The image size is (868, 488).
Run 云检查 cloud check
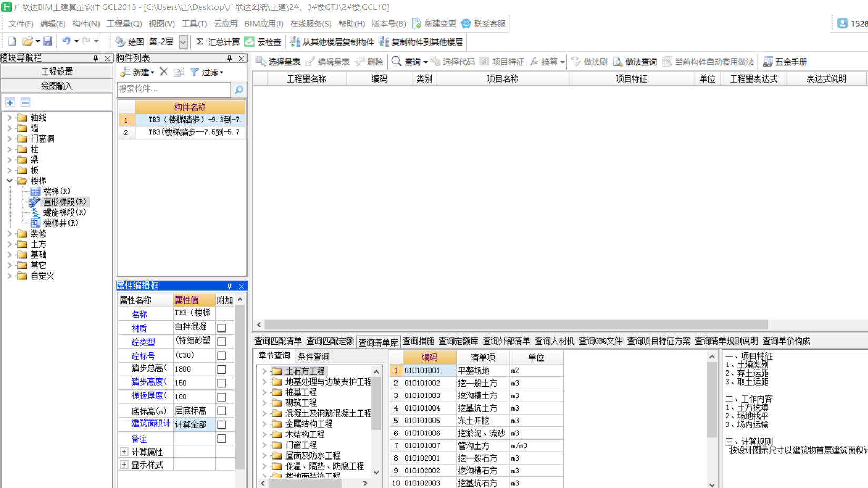click(263, 42)
